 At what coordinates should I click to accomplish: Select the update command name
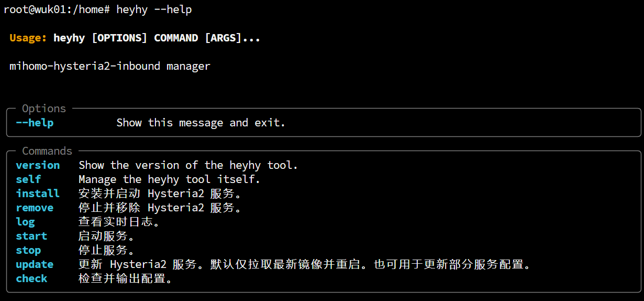[x=35, y=264]
